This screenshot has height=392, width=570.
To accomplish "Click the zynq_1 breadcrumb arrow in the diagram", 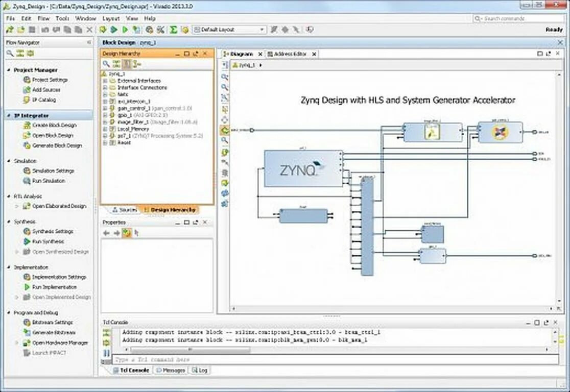I will (x=260, y=65).
